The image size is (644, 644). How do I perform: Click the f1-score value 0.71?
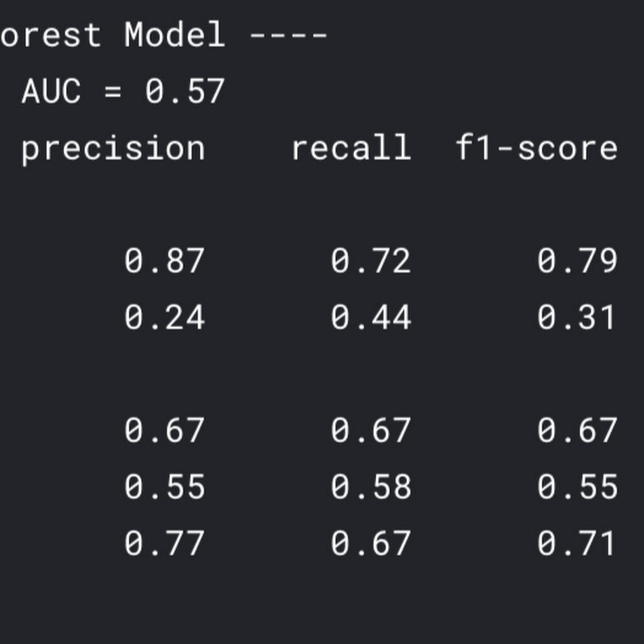click(x=576, y=543)
